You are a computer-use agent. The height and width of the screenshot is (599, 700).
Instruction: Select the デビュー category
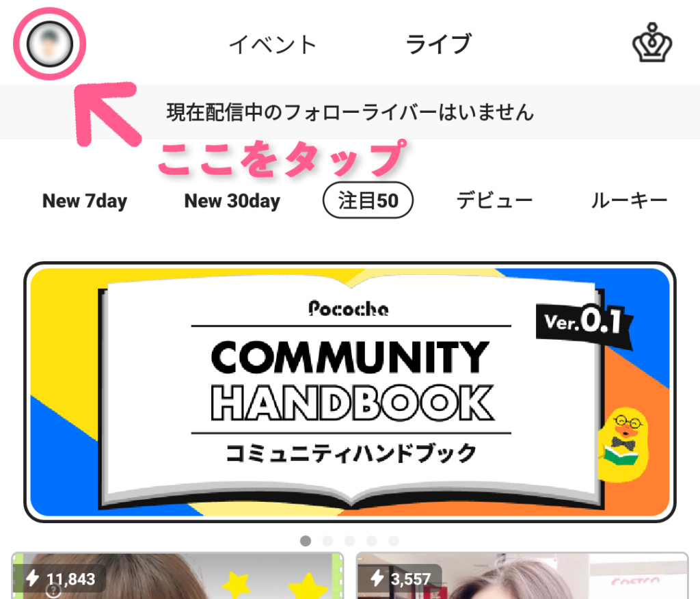[495, 200]
